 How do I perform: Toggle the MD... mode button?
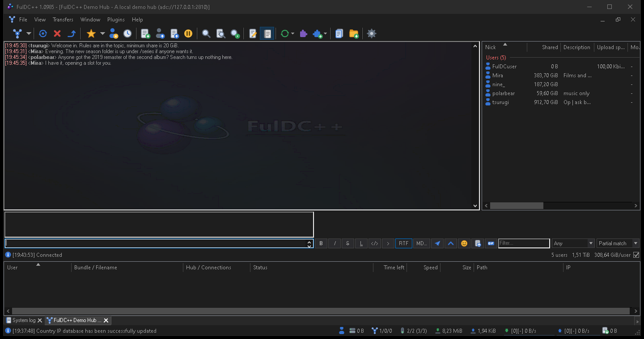[422, 243]
